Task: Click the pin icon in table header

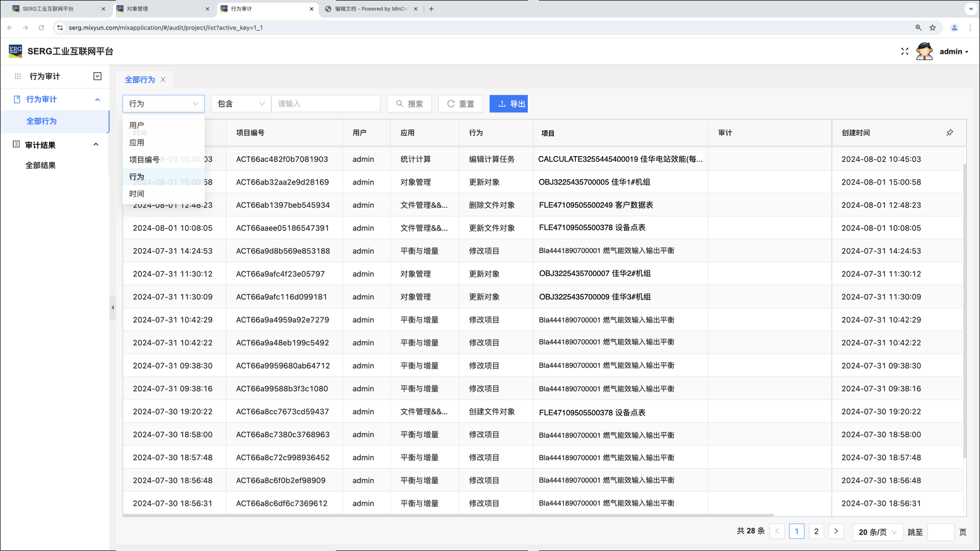Action: (949, 133)
